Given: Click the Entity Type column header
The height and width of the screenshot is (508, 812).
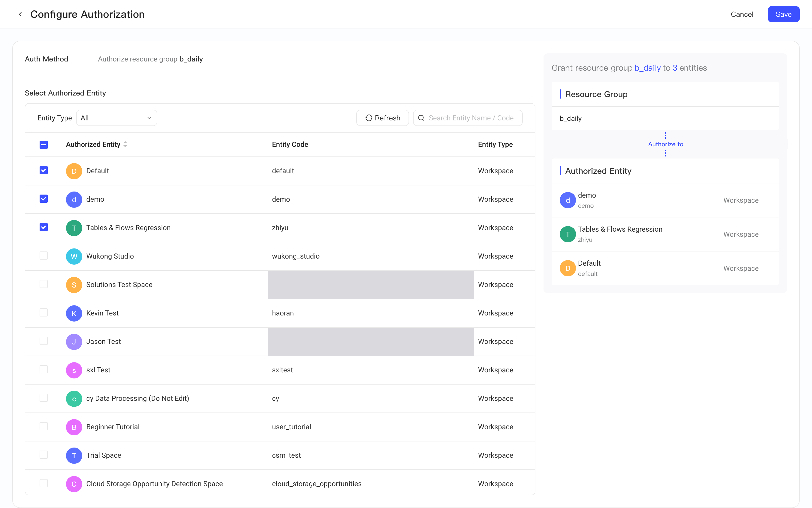Looking at the screenshot, I should (495, 145).
